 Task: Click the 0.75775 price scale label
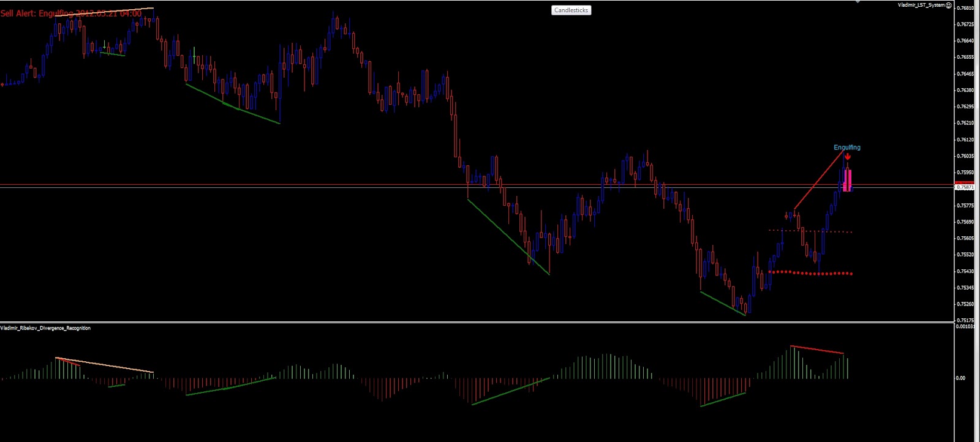coord(965,206)
